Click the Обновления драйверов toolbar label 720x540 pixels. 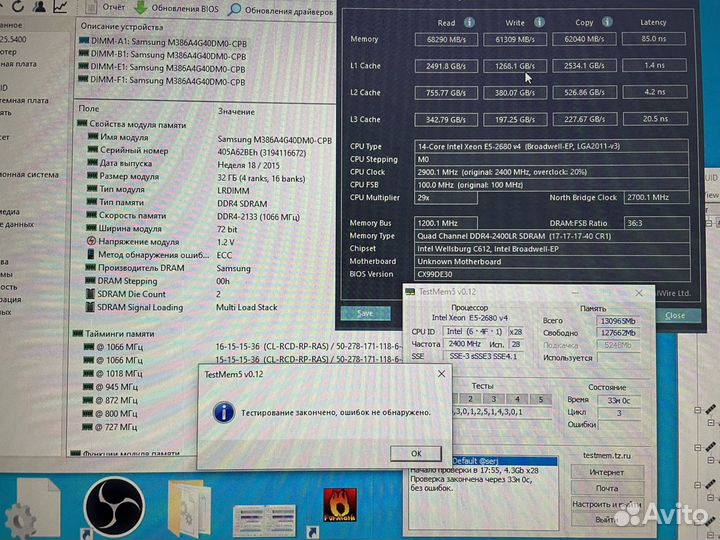[289, 11]
